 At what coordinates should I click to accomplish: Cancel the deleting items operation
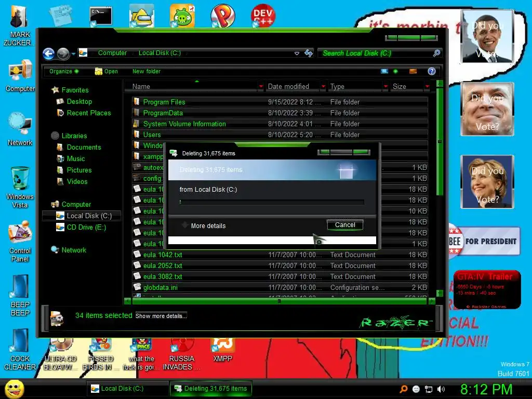tap(345, 224)
